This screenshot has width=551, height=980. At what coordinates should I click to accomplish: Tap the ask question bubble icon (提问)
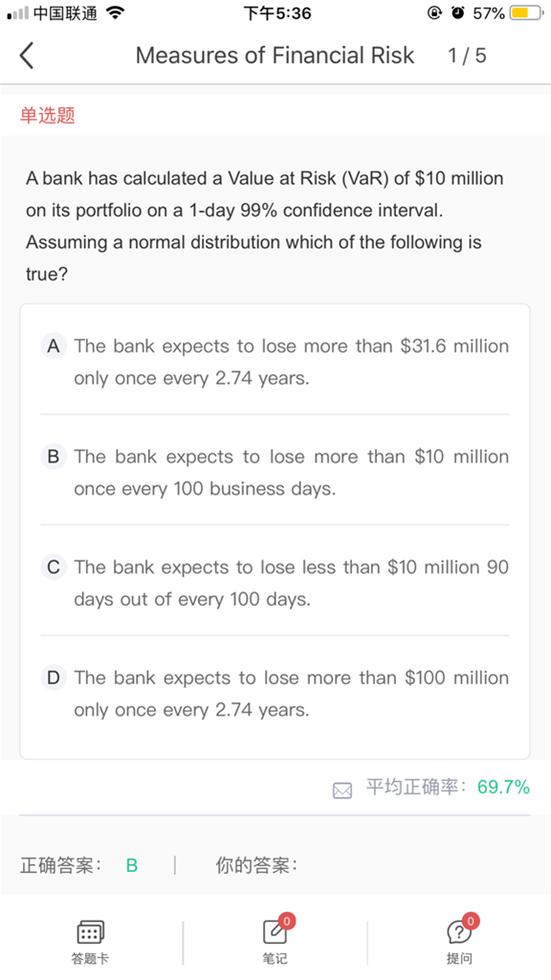[460, 932]
